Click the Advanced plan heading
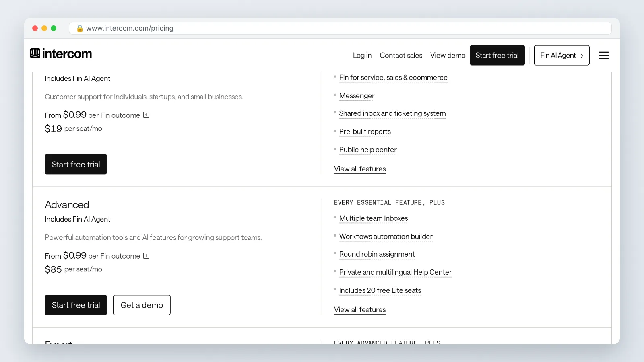Screen dimensions: 644x362 coord(67,205)
